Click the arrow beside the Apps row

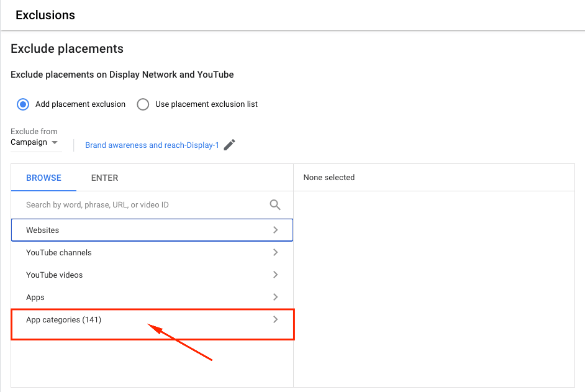[276, 297]
